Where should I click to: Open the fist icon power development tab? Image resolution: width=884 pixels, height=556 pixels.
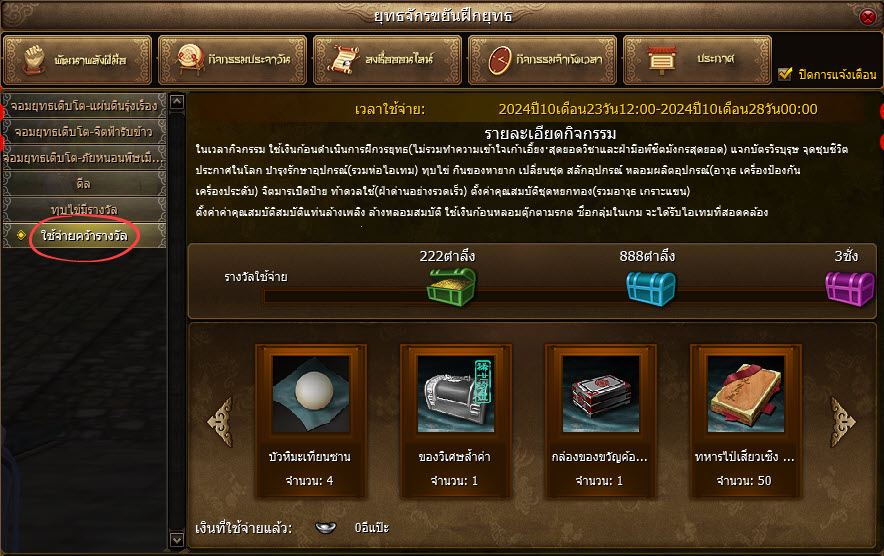(78, 60)
